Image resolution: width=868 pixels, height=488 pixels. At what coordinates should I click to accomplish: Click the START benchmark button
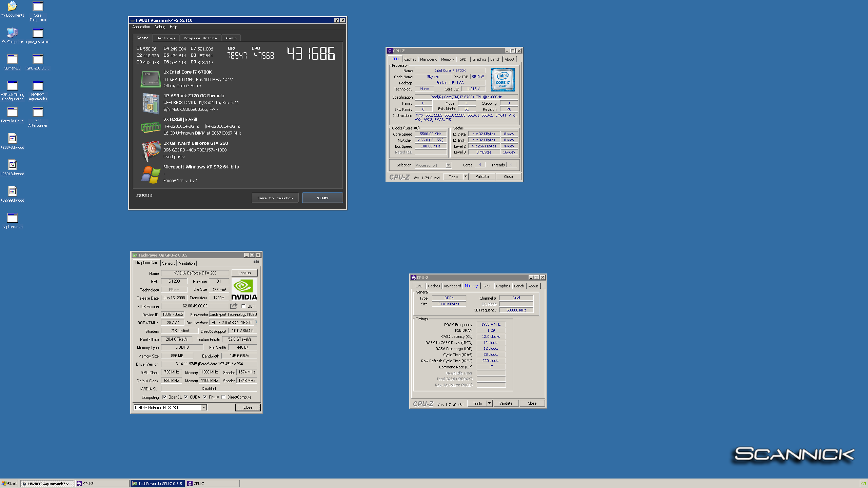(322, 198)
